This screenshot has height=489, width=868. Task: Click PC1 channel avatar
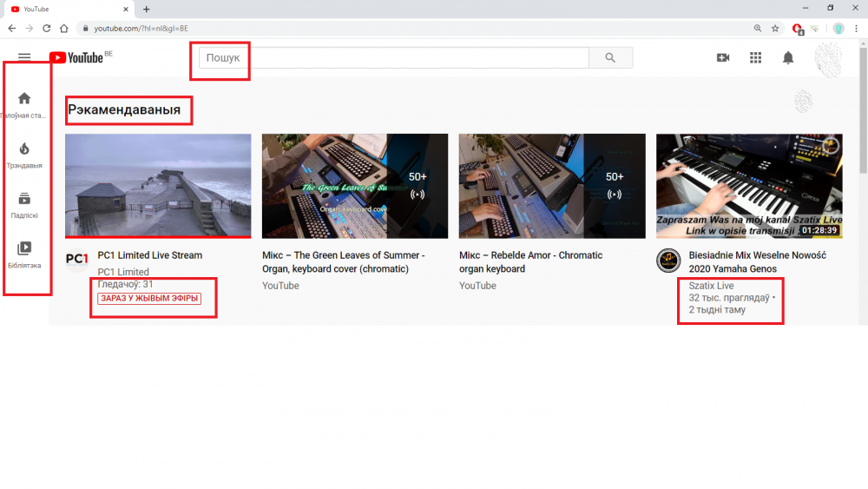(x=77, y=260)
